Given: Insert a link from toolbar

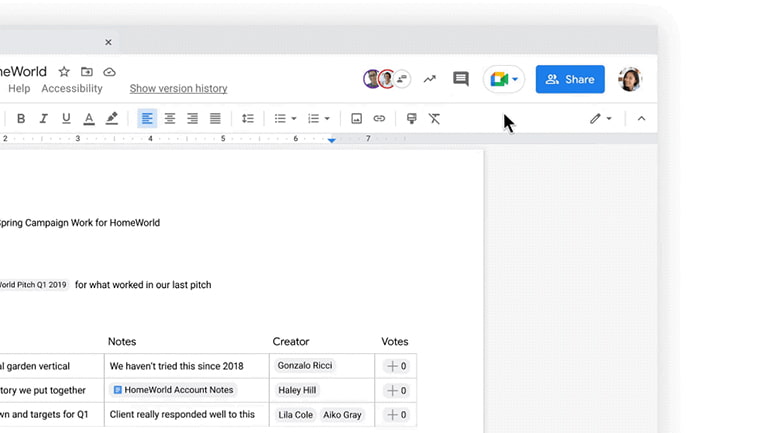Looking at the screenshot, I should click(379, 118).
